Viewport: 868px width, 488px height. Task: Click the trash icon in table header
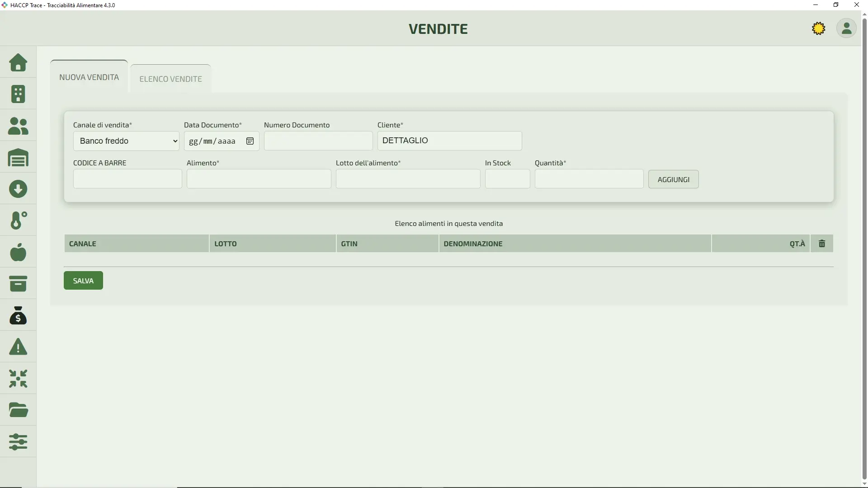click(x=822, y=244)
